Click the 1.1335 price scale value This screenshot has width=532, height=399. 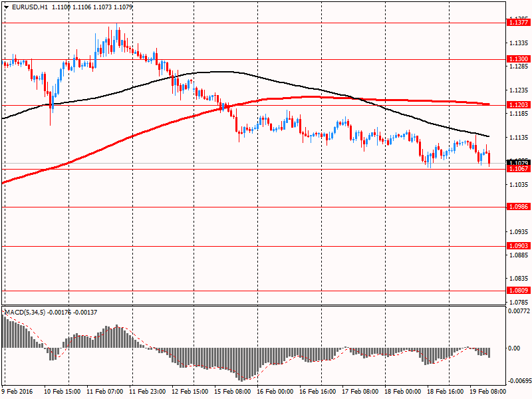coord(519,43)
